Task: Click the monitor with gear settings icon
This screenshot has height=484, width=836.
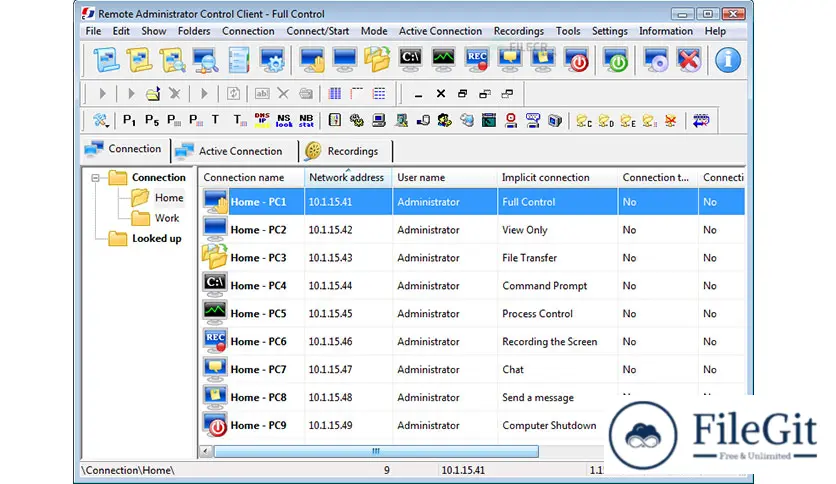Action: [272, 60]
